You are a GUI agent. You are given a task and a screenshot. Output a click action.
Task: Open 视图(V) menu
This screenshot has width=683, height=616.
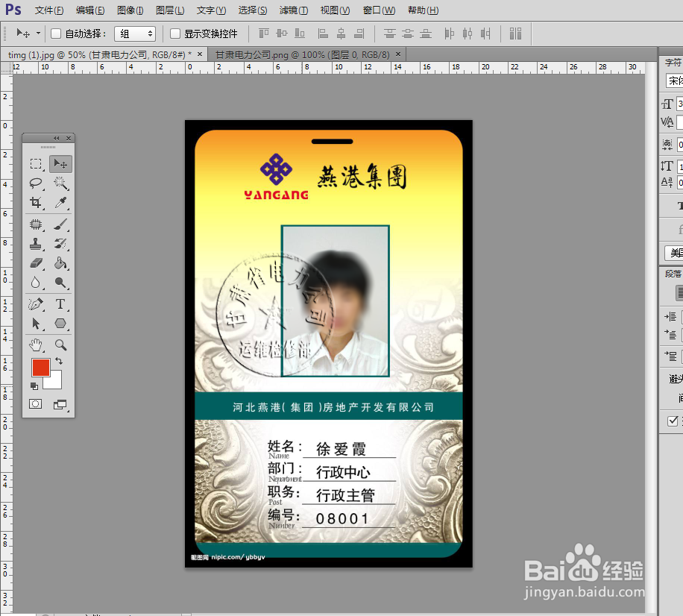click(x=335, y=10)
